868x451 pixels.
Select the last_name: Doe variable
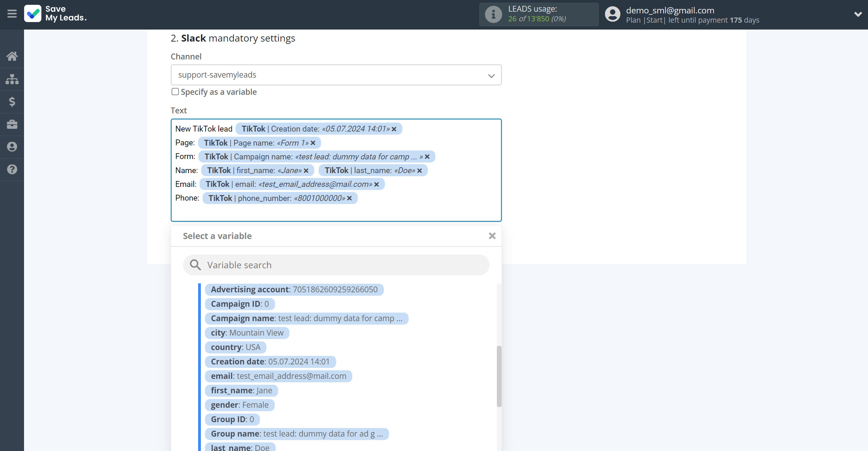[240, 447]
